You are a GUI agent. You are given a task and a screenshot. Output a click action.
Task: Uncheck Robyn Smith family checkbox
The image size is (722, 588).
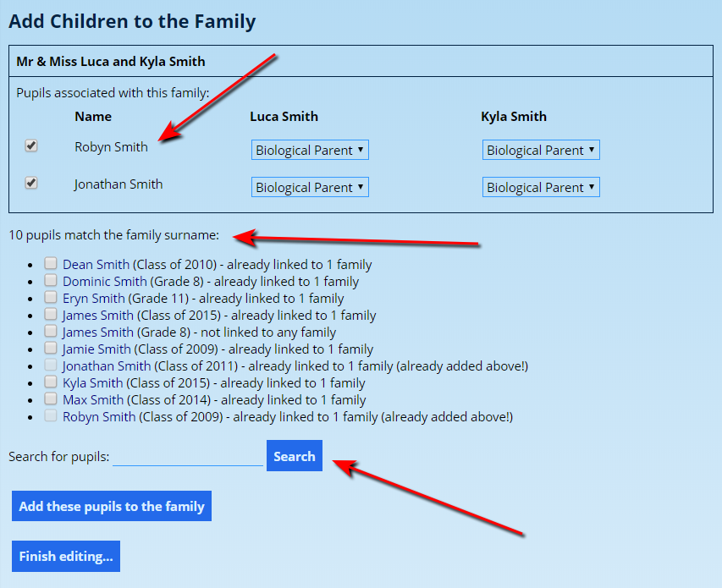click(x=31, y=146)
